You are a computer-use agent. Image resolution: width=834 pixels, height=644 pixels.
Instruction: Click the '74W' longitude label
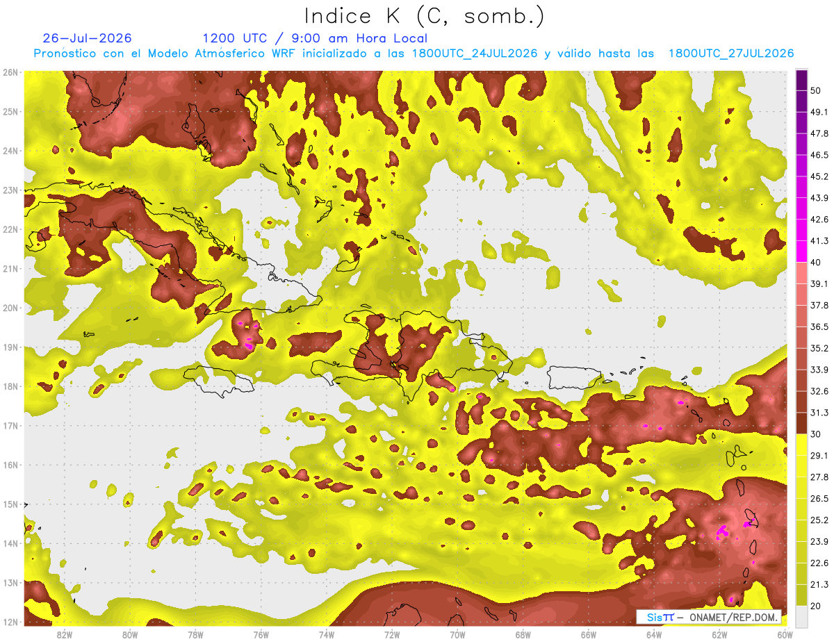click(x=327, y=635)
